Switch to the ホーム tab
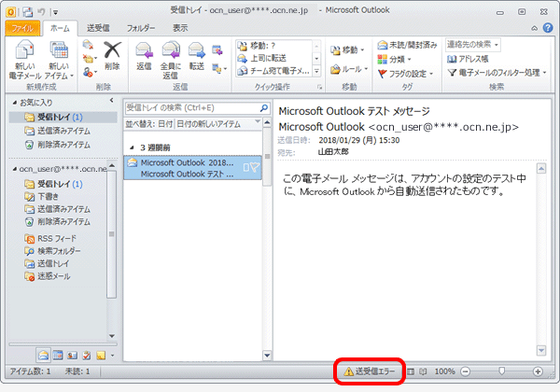Screen dimensions: 560x392 (x=60, y=28)
